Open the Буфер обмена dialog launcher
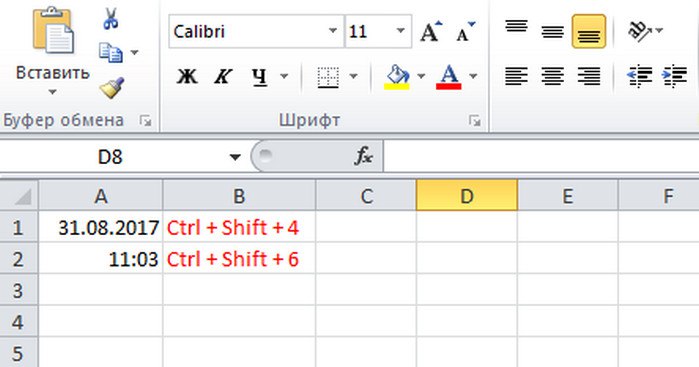Screen dimensions: 699x367 tap(145, 120)
